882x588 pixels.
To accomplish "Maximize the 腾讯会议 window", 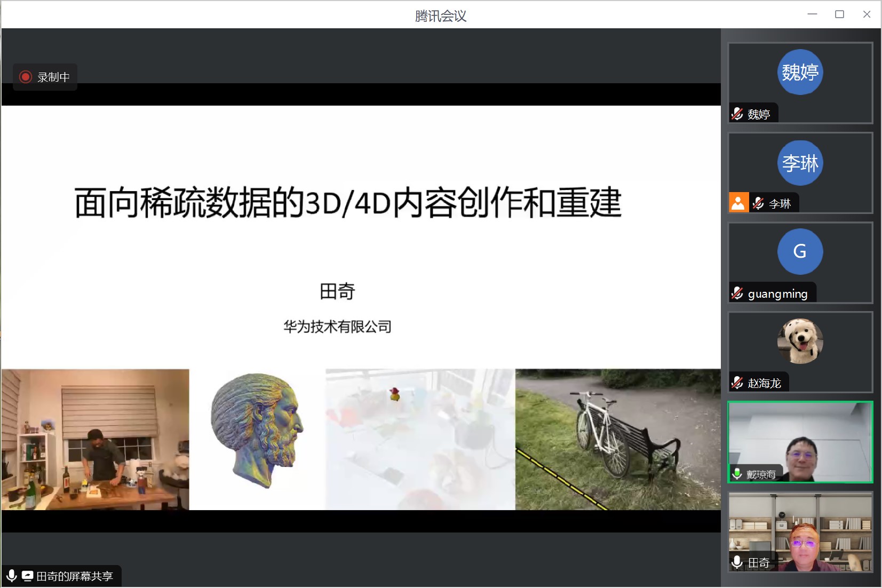I will [x=839, y=14].
